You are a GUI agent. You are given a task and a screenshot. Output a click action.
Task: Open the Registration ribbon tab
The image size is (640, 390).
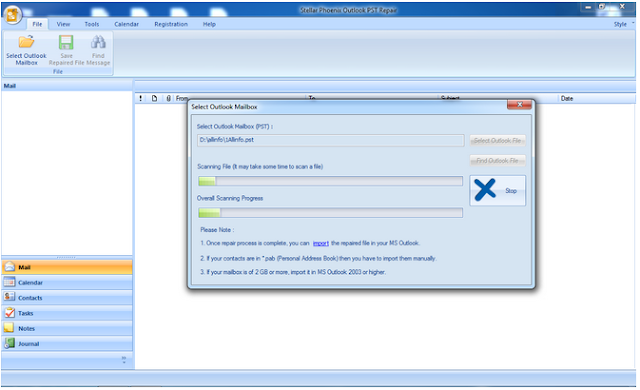point(171,24)
